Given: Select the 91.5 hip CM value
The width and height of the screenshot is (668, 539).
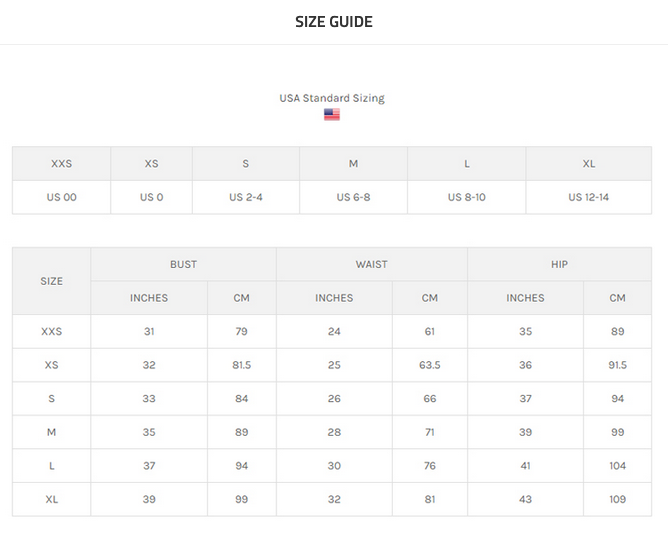Looking at the screenshot, I should 617,365.
